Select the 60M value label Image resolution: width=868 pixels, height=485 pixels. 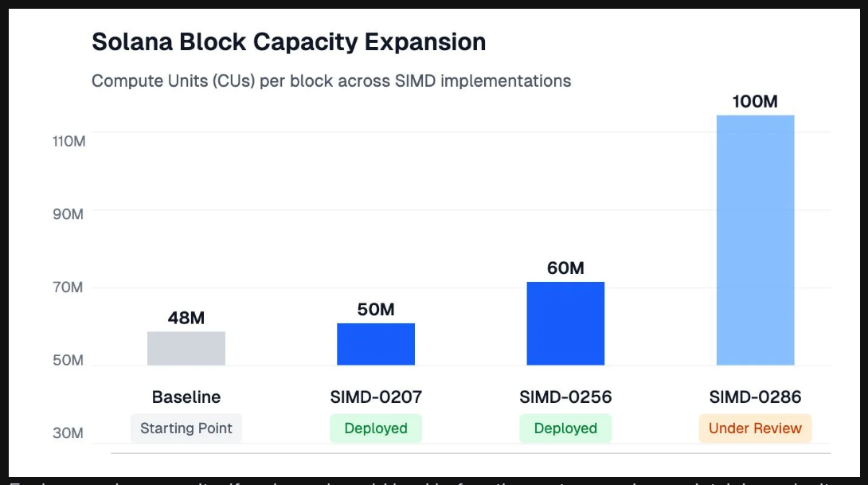pyautogui.click(x=565, y=268)
